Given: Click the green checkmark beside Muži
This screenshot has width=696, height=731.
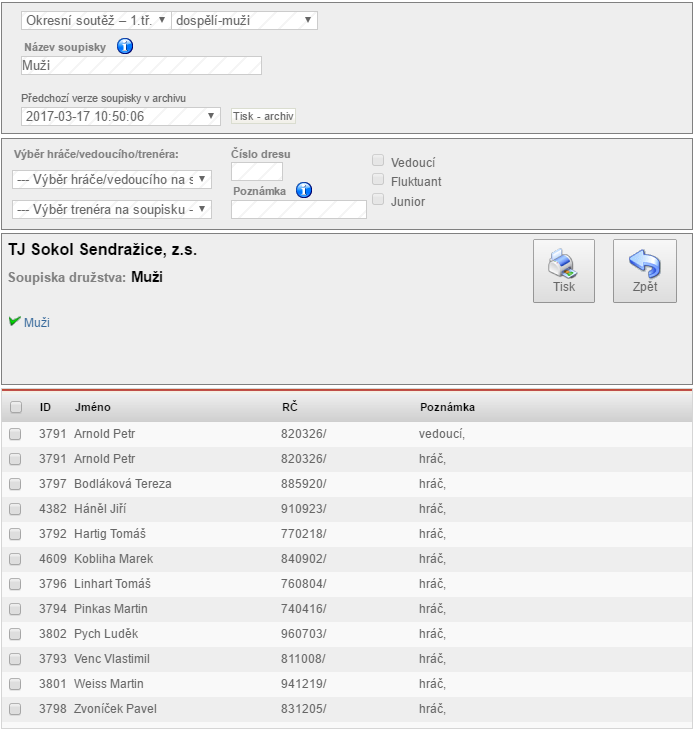Looking at the screenshot, I should click(14, 322).
